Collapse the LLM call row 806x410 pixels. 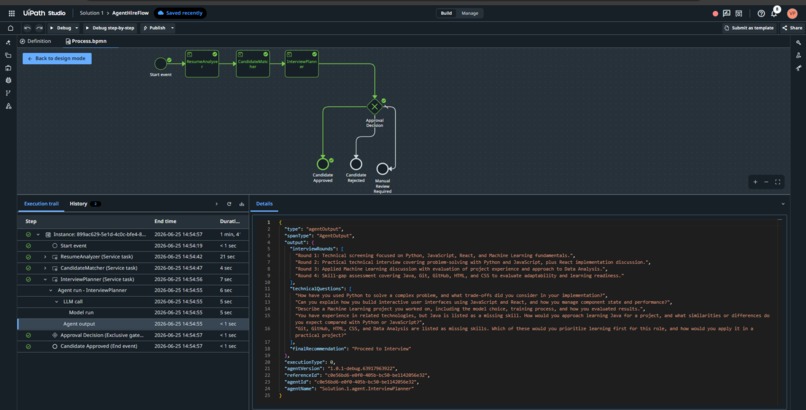(x=57, y=302)
